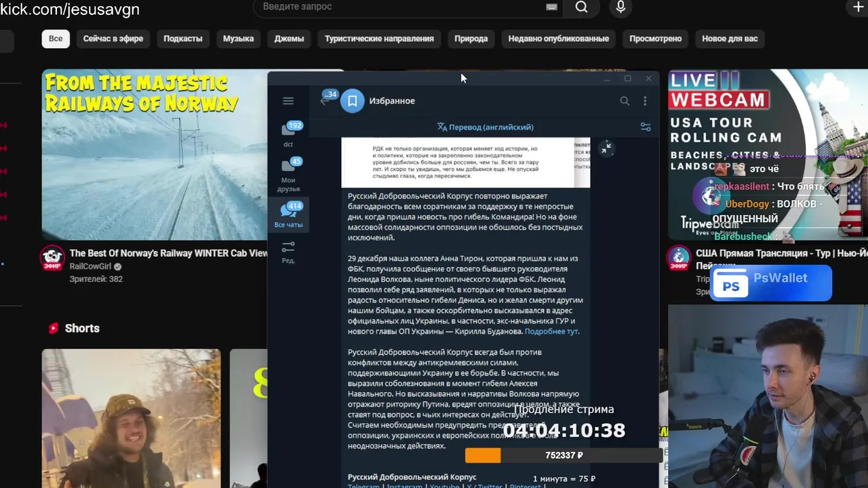Open title The Best Of Norway's Railway
Screen dimensions: 868x488
168,253
